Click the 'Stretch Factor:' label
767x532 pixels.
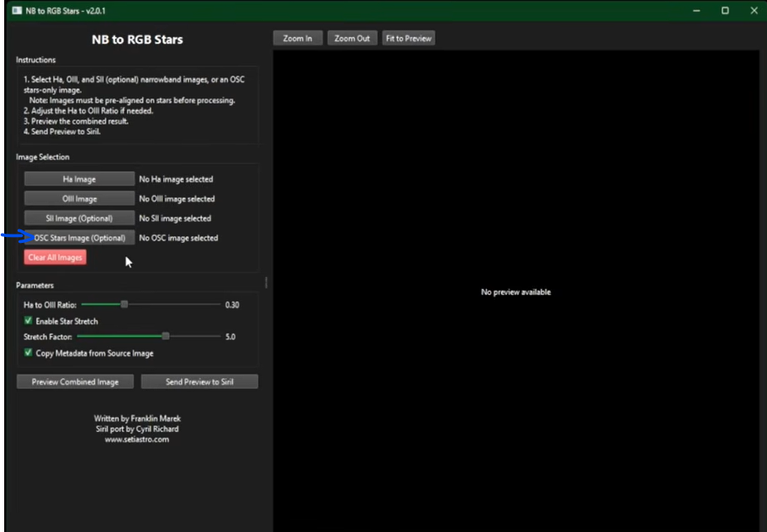coord(48,336)
